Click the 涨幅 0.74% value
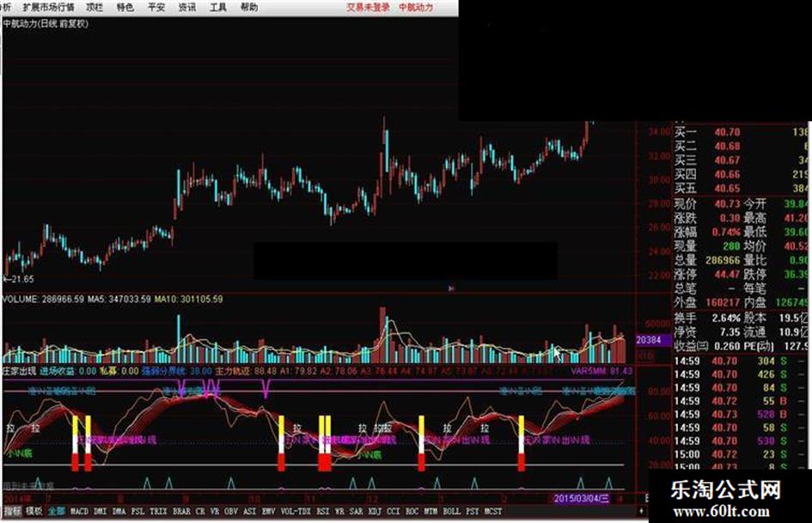This screenshot has height=523, width=812. click(725, 232)
